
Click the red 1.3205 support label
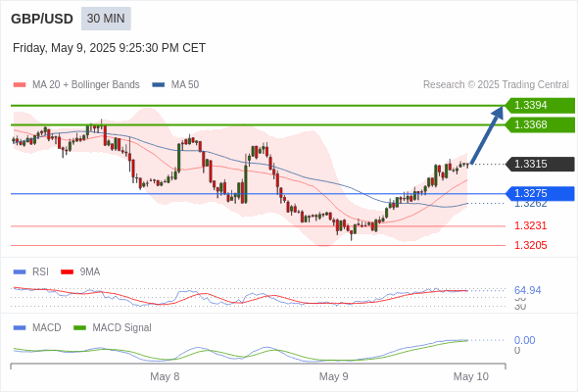click(530, 245)
